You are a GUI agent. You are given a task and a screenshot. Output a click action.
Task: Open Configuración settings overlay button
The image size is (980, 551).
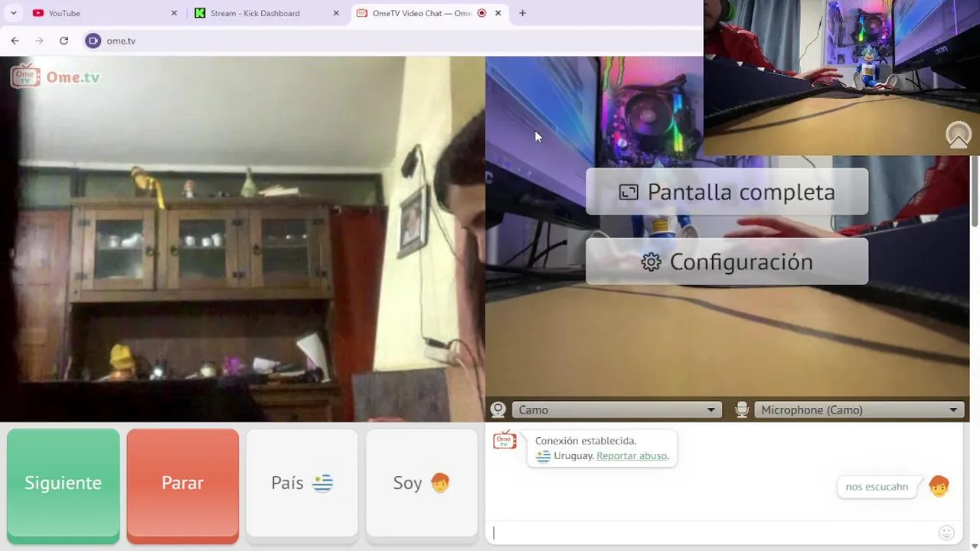727,262
